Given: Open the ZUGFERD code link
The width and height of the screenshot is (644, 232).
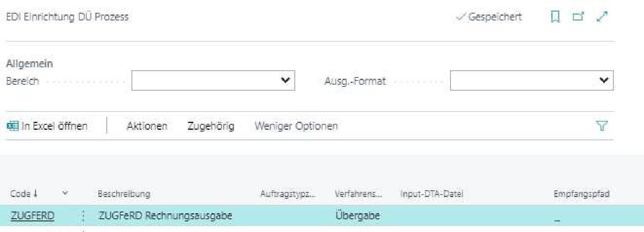Looking at the screenshot, I should (x=32, y=216).
